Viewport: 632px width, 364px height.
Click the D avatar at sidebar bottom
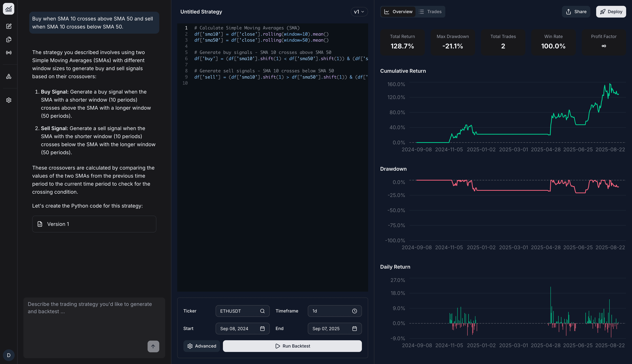pyautogui.click(x=9, y=355)
